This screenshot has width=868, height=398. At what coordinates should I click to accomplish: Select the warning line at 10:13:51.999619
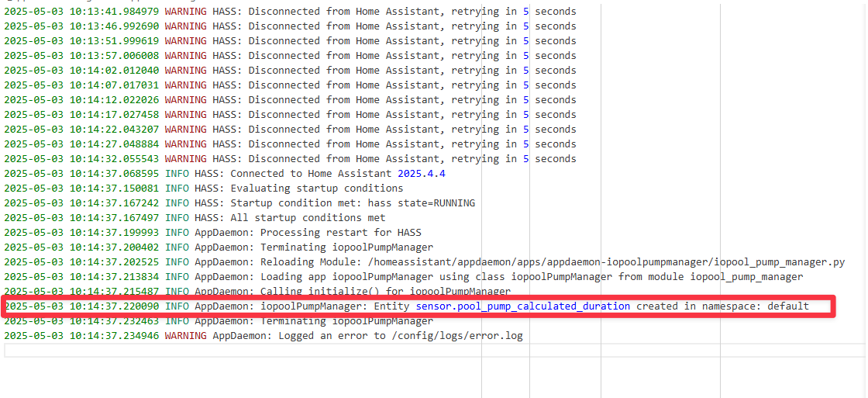(x=290, y=41)
